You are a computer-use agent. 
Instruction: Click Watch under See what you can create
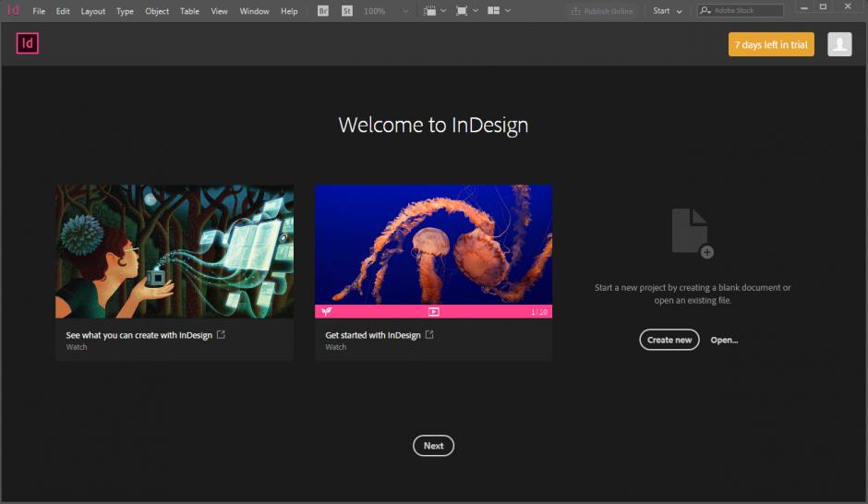click(77, 347)
